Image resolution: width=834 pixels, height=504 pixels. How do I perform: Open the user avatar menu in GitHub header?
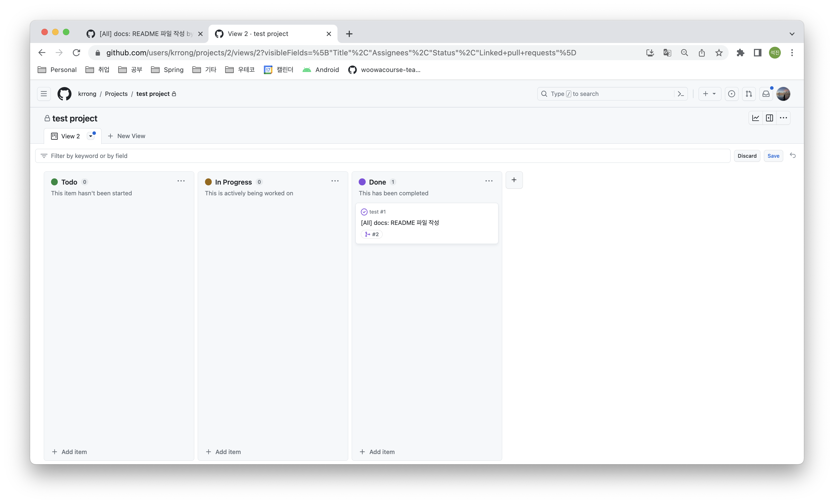(783, 94)
